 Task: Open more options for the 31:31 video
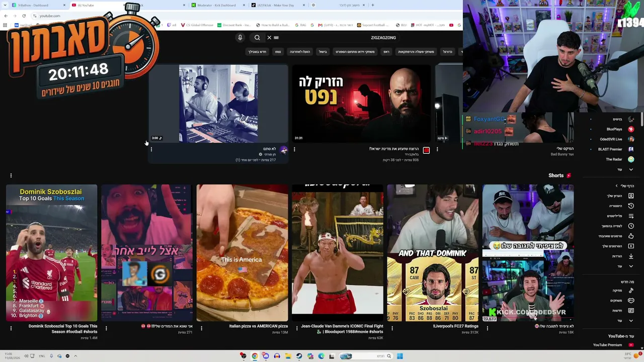(294, 149)
